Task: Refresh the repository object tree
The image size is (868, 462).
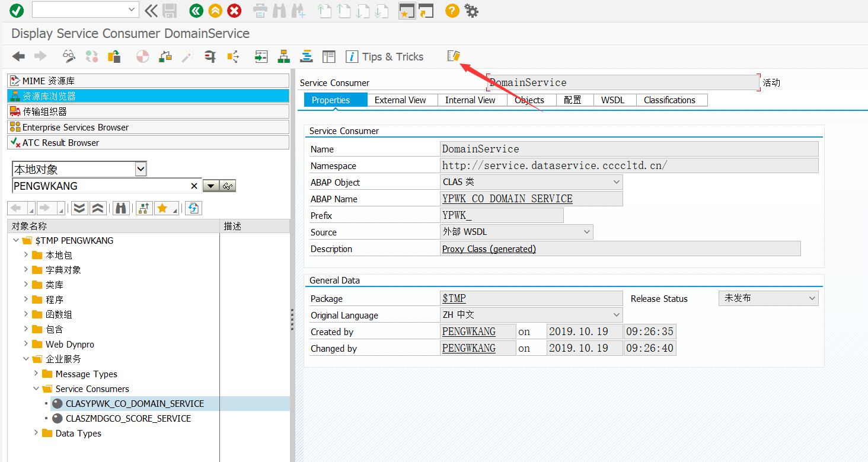Action: click(193, 208)
